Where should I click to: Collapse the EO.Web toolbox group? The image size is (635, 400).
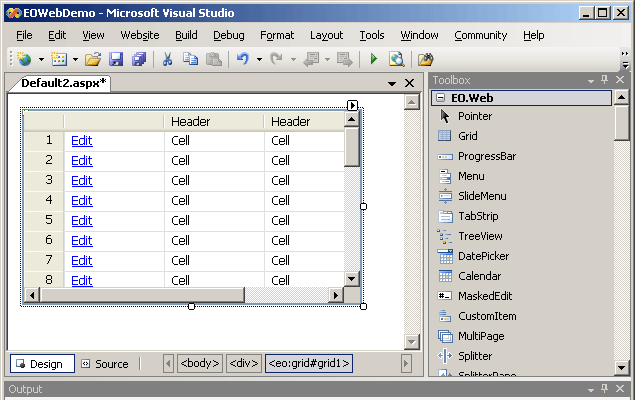click(x=441, y=98)
